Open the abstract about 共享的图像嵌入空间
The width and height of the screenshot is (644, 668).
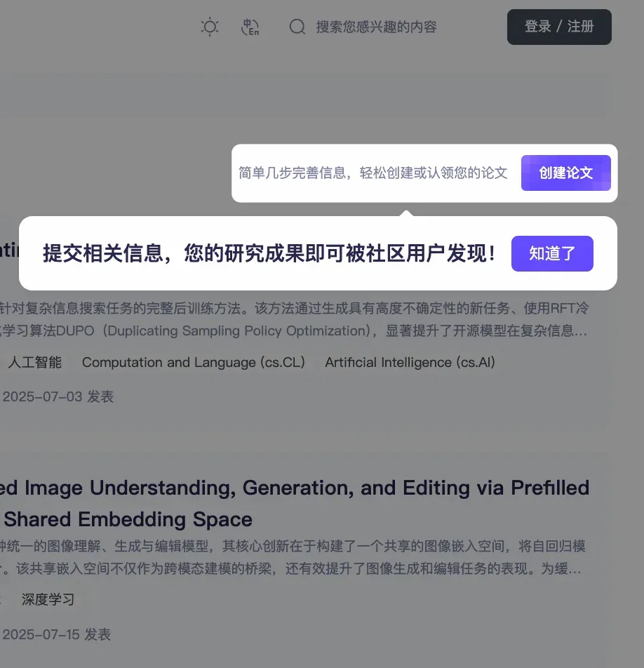(x=292, y=557)
